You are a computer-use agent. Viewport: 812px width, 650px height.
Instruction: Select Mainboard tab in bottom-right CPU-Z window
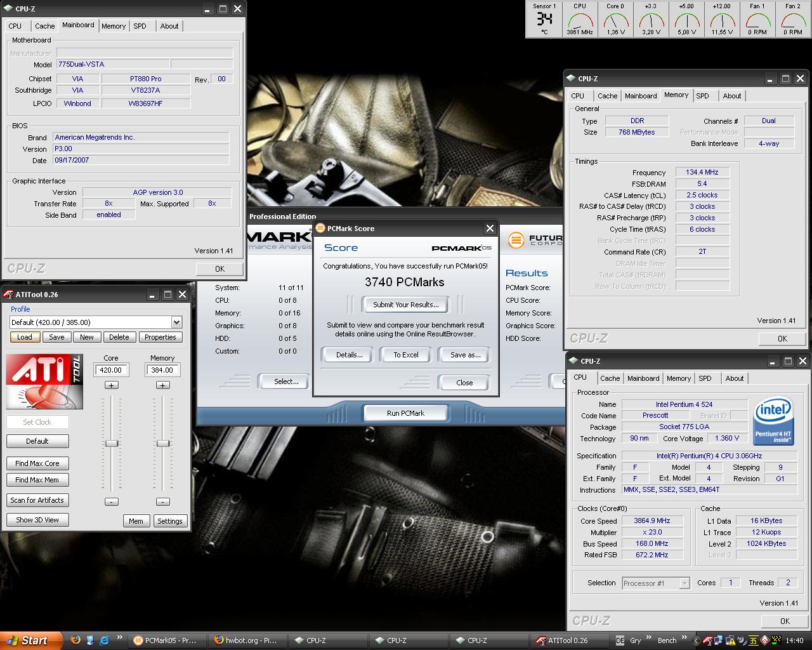click(643, 378)
